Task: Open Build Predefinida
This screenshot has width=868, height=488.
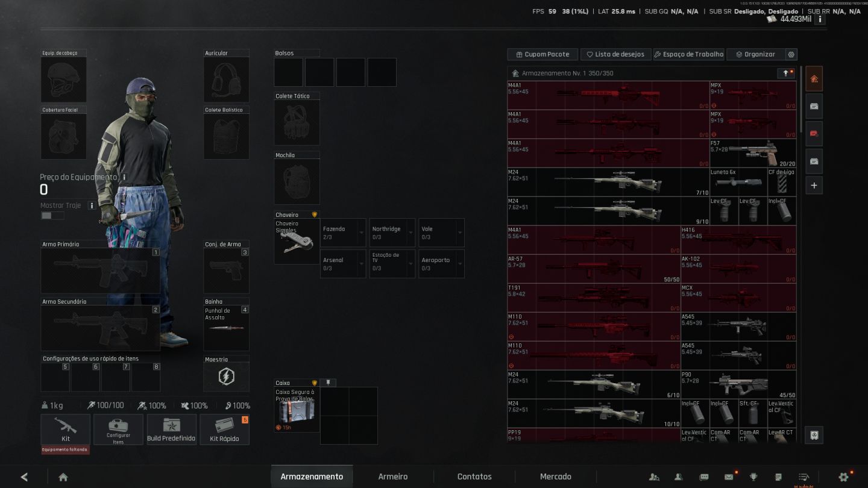Action: (x=171, y=430)
